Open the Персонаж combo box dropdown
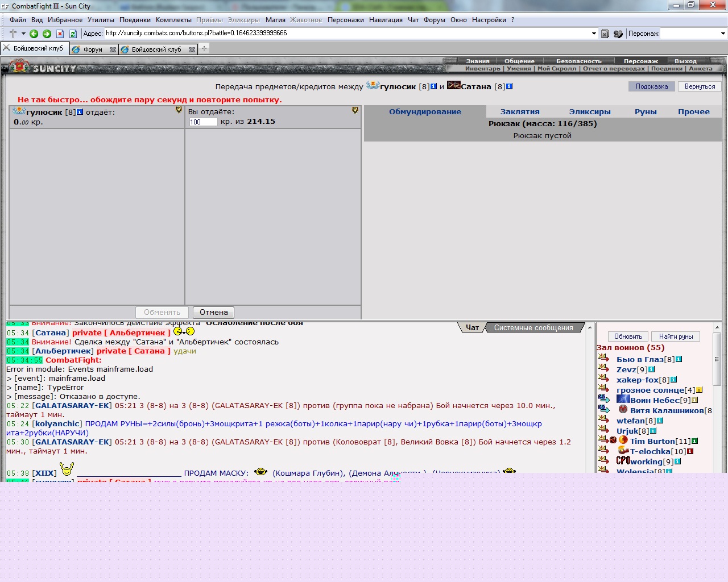Image resolution: width=728 pixels, height=582 pixels. coord(723,34)
